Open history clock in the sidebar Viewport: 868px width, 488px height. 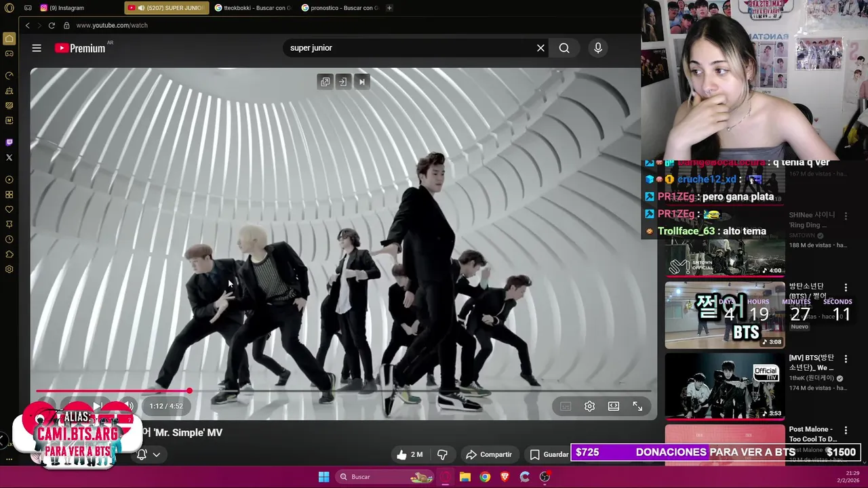coord(9,239)
